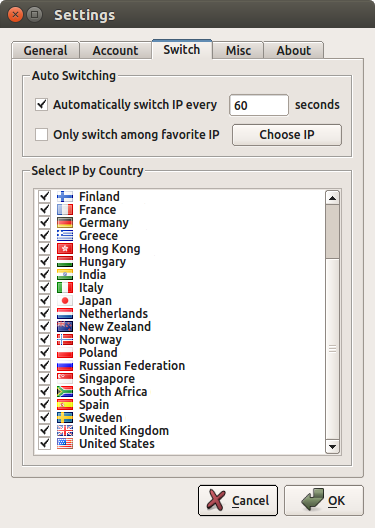This screenshot has height=528, width=375.
Task: Go to the Misc tab
Action: pyautogui.click(x=238, y=51)
